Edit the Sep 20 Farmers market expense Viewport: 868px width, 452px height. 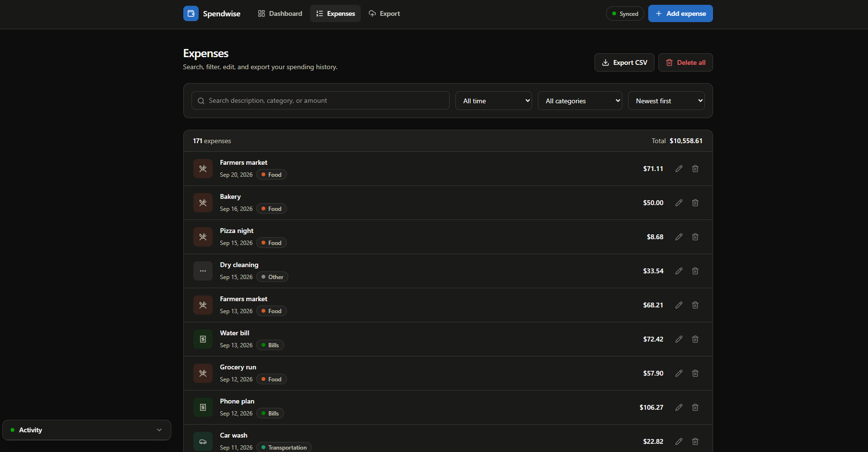click(x=679, y=169)
